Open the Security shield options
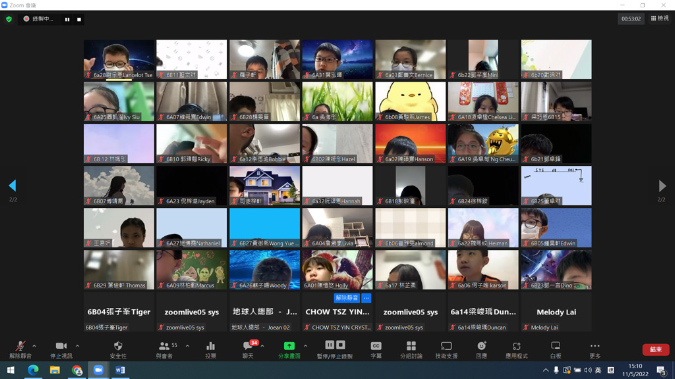This screenshot has width=675, height=379. coord(118,349)
